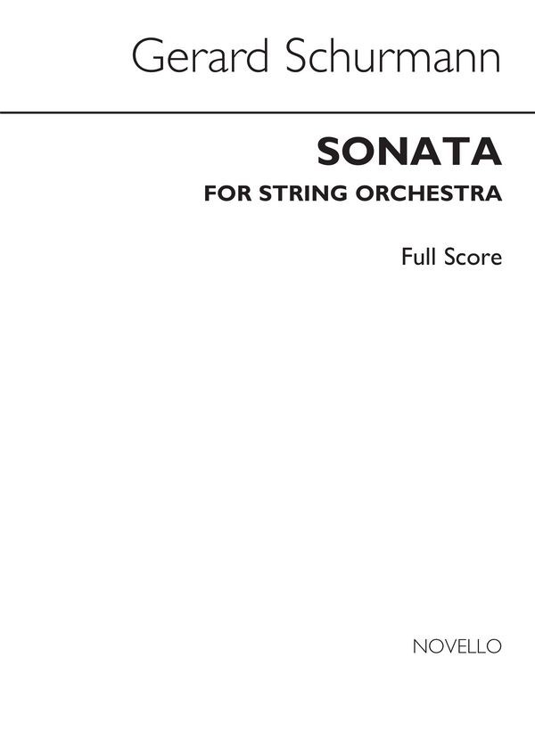Select the SONATA title text
This screenshot has height=756, width=535.
409,152
